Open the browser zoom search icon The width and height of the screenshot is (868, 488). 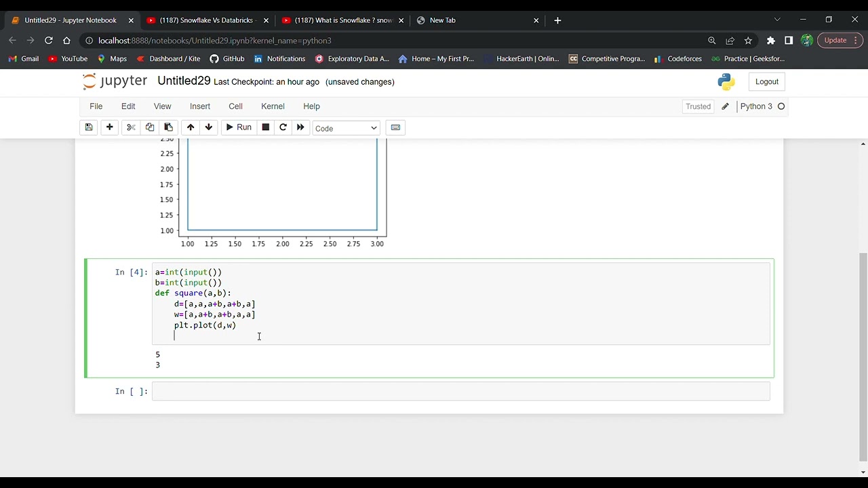coord(712,41)
